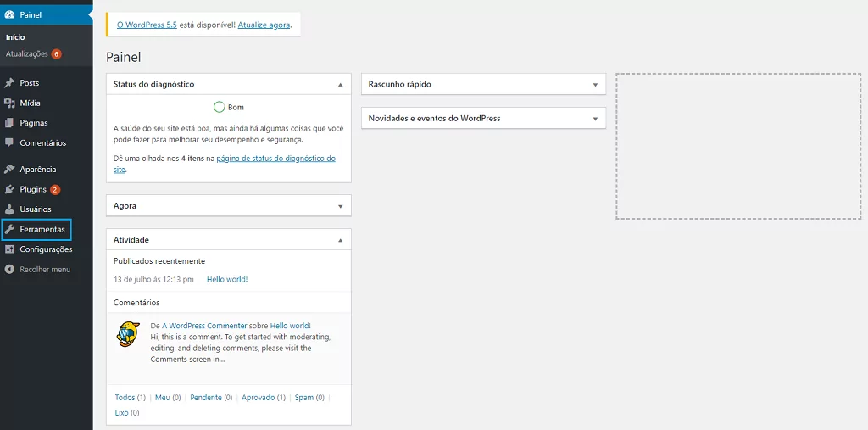Click the Rascunho rápido widget title

(x=400, y=85)
